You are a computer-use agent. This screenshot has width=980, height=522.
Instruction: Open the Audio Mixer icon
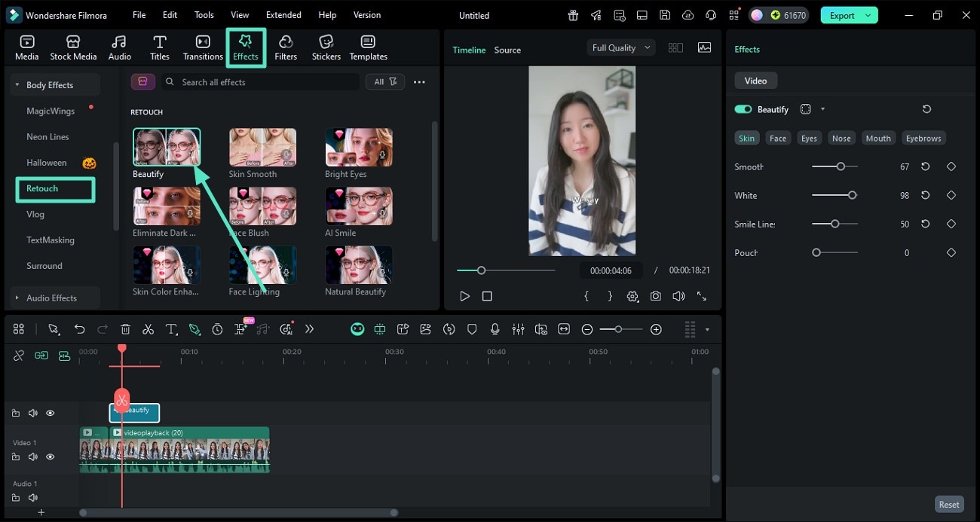pyautogui.click(x=518, y=329)
